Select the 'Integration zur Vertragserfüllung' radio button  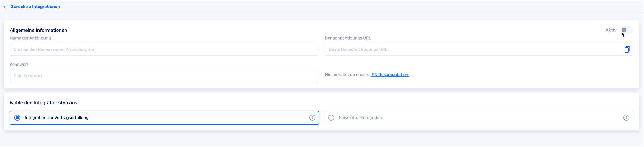pyautogui.click(x=17, y=118)
